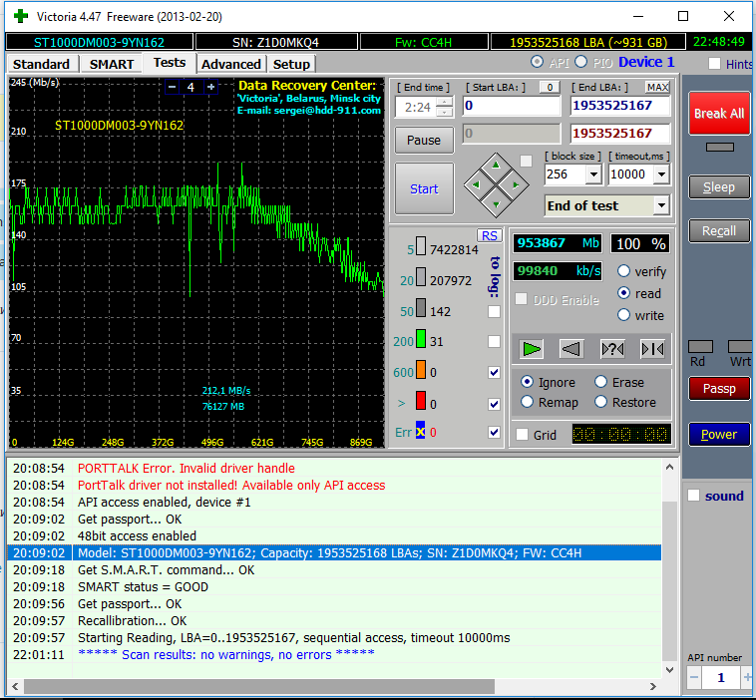Image resolution: width=756 pixels, height=700 pixels.
Task: Select the 'SMART status = GOOD' log row
Action: [334, 586]
